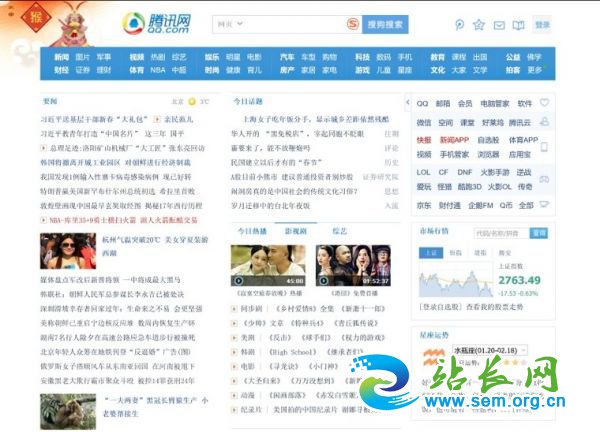Click the phone icon beside 体育APP

click(544, 147)
